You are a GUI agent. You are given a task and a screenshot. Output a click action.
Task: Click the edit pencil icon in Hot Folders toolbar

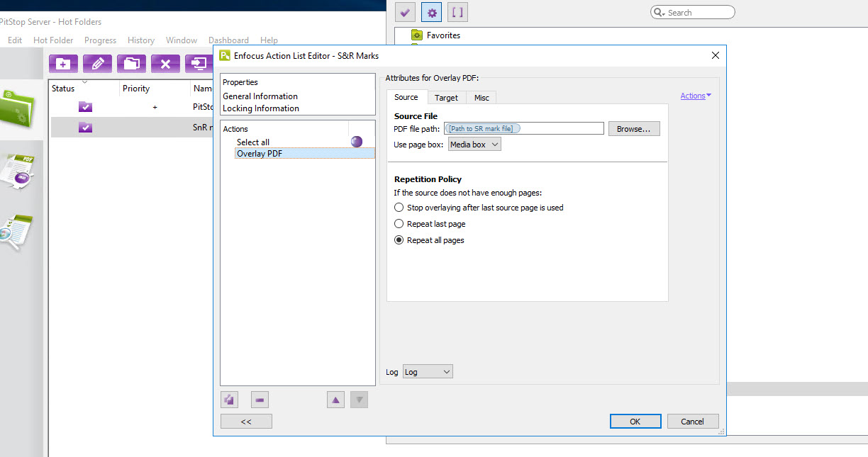tap(97, 64)
